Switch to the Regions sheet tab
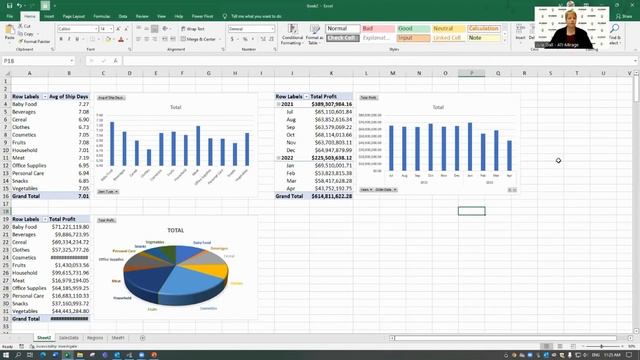640x360 pixels. tap(95, 338)
